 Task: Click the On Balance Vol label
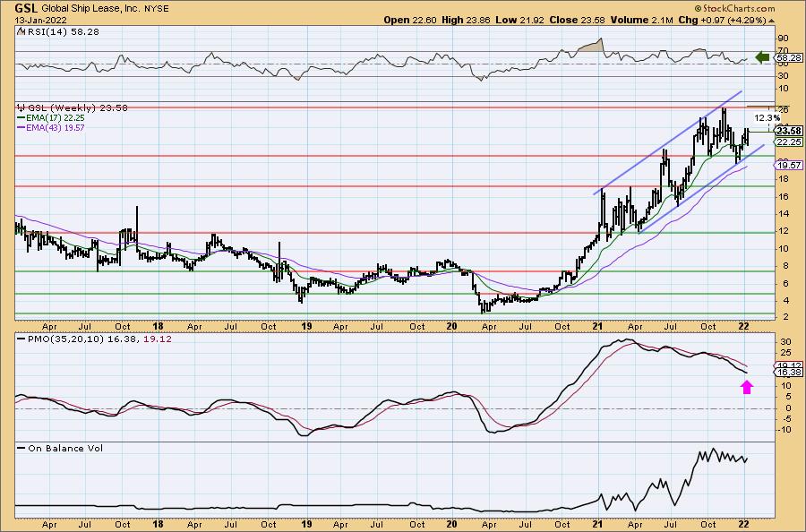coord(65,448)
